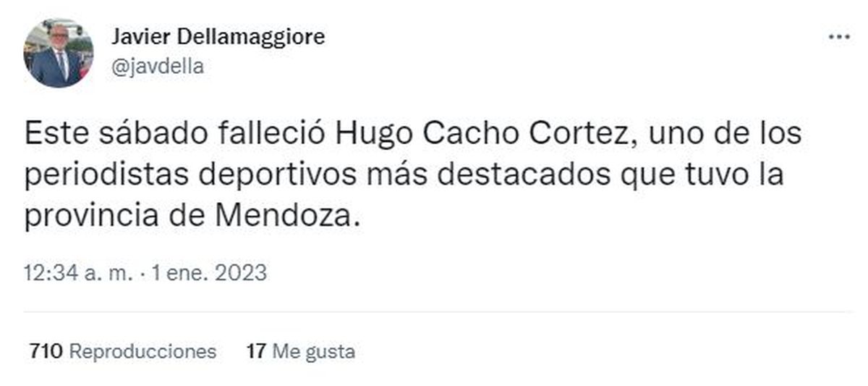Image resolution: width=868 pixels, height=386 pixels.
Task: Click the @javdella handle
Action: pos(157,67)
